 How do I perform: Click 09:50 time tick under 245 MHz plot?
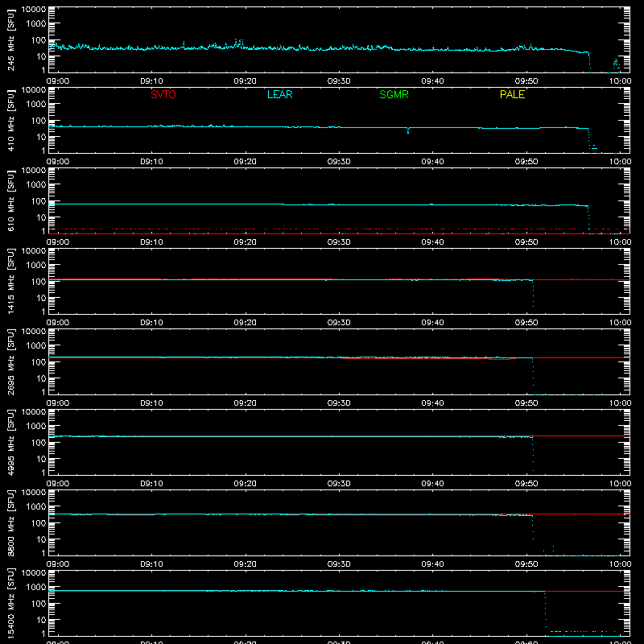[x=526, y=81]
